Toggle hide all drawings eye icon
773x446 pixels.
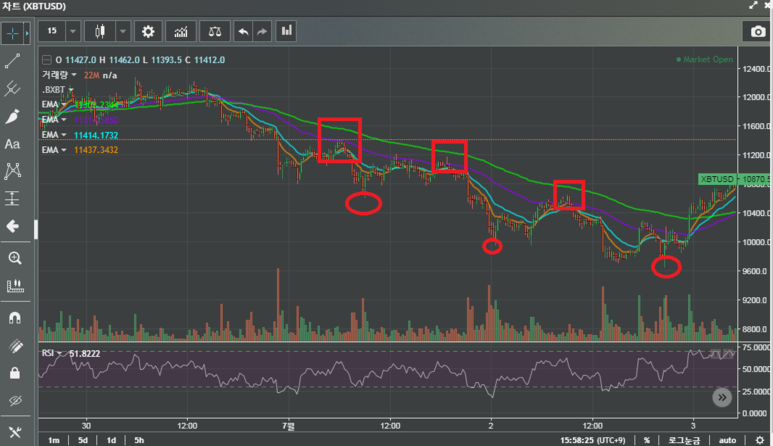click(x=15, y=400)
